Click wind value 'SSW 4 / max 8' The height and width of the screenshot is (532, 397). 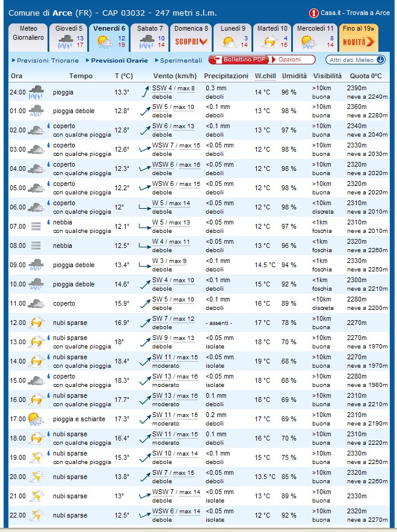coord(173,88)
